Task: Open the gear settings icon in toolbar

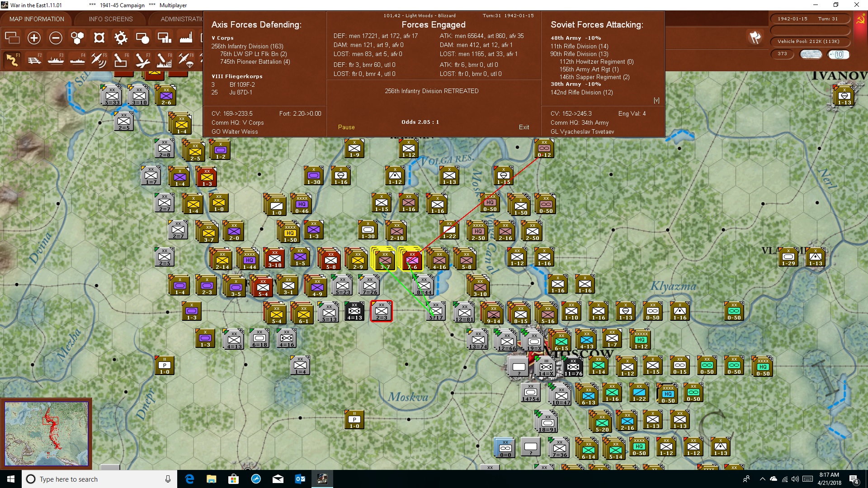Action: coord(121,38)
